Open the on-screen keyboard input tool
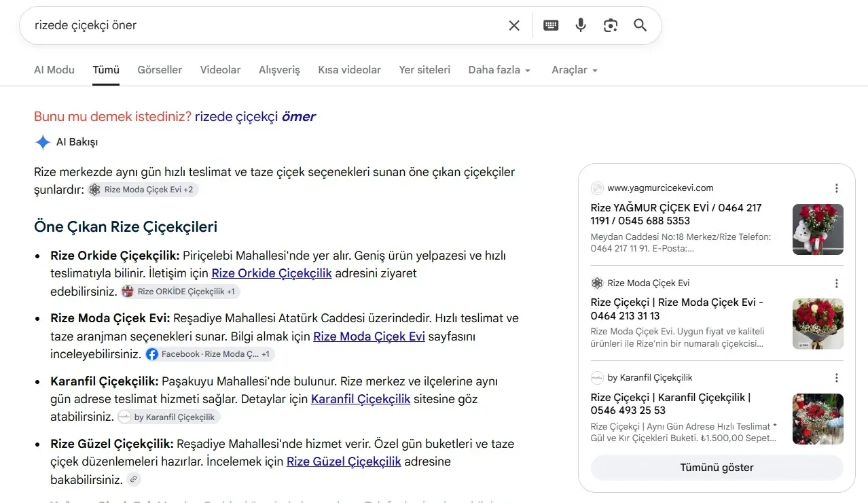 (551, 25)
